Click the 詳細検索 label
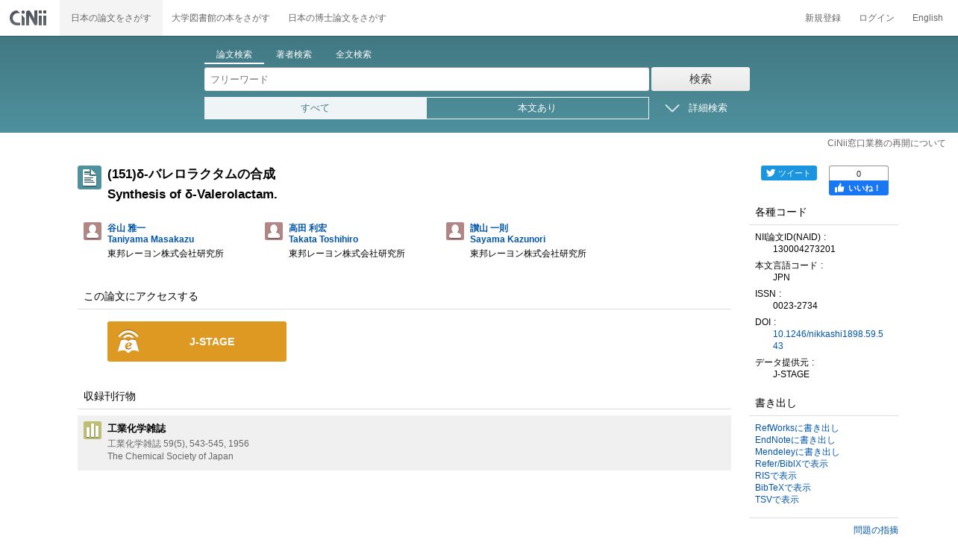 tap(708, 108)
